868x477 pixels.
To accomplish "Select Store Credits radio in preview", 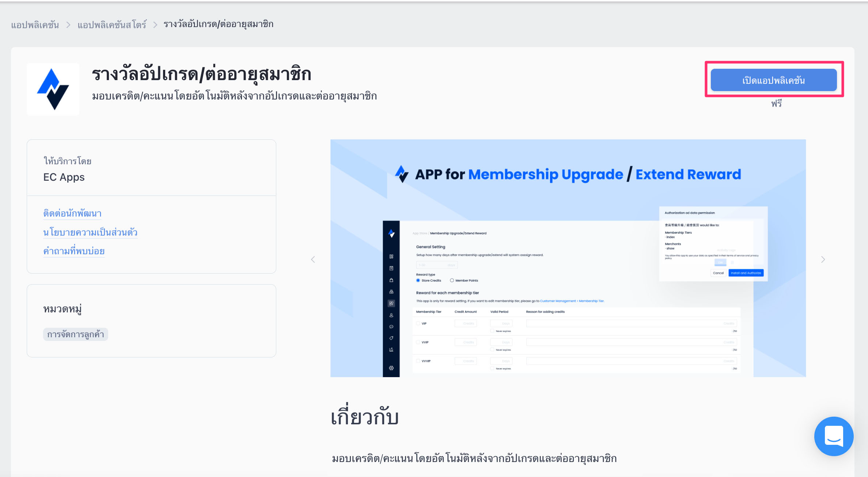I will [418, 281].
